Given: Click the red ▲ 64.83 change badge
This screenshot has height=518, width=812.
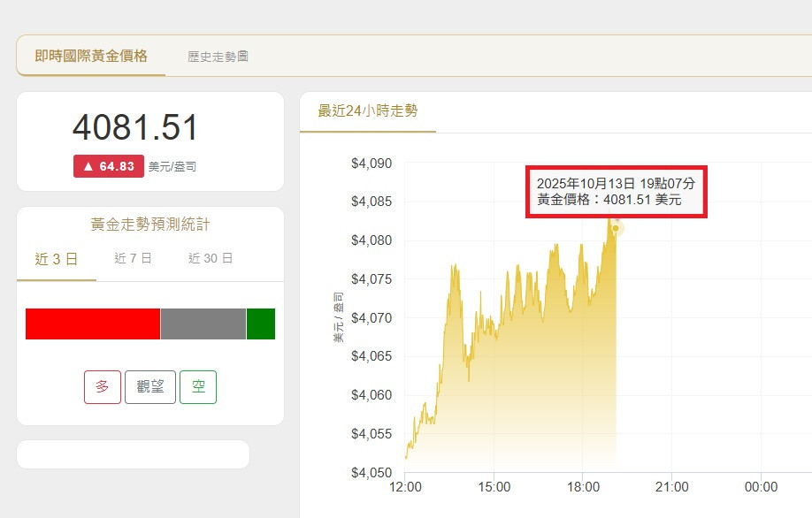Looking at the screenshot, I should coord(109,166).
